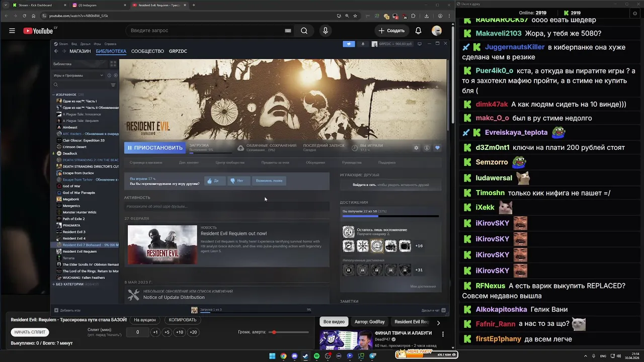Image resolution: width=644 pixels, height=362 pixels.
Task: Open Steam from Windows taskbar
Action: tap(305, 356)
